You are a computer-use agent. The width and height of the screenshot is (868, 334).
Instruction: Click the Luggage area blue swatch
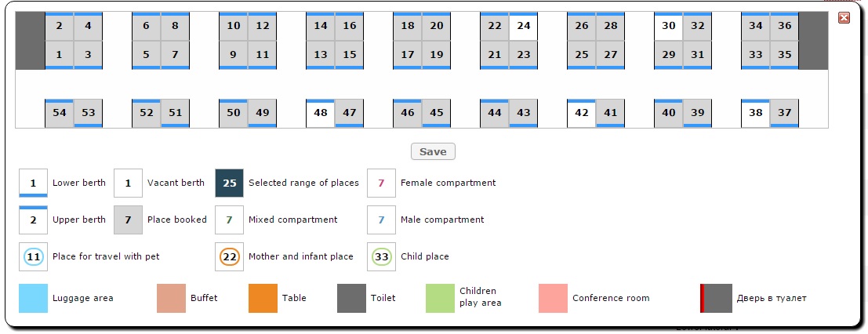pyautogui.click(x=33, y=298)
